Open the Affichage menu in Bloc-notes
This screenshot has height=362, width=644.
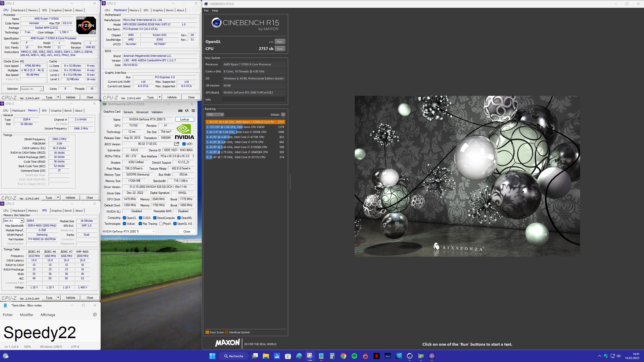[48, 315]
